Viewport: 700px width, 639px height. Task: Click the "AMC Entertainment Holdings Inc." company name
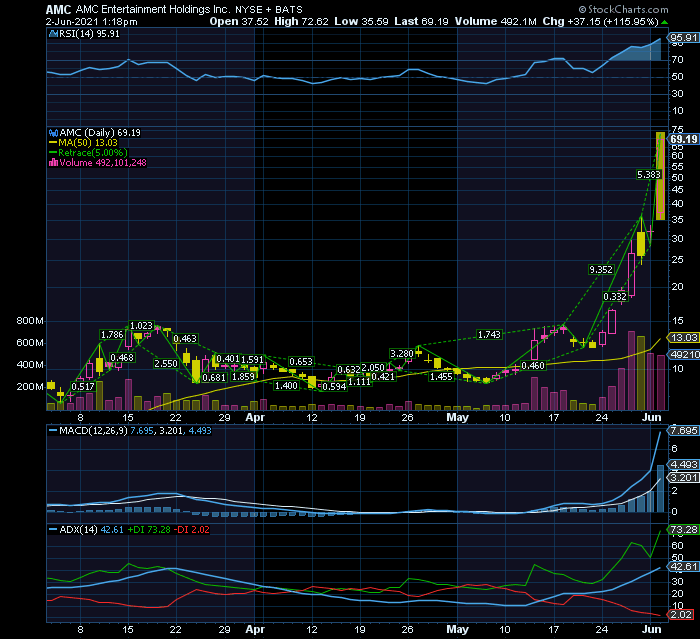pyautogui.click(x=153, y=9)
